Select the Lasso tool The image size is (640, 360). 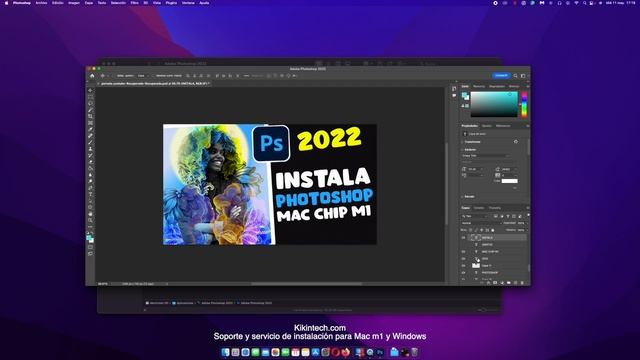coord(90,103)
